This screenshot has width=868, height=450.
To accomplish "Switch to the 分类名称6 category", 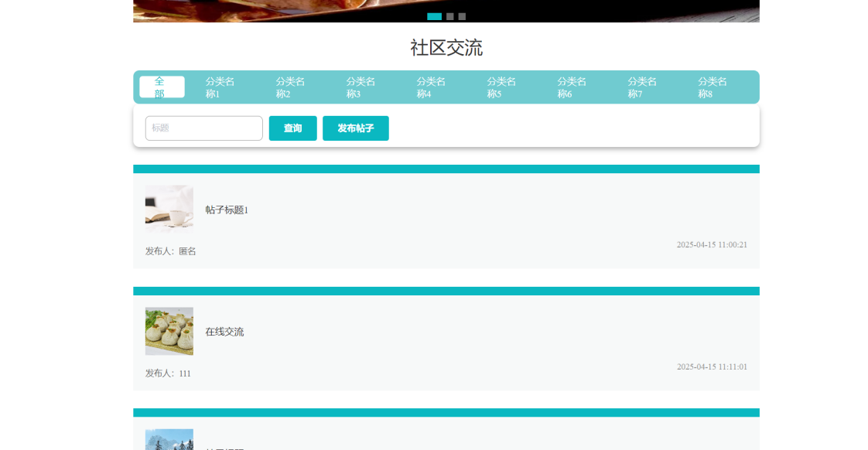I will coord(572,87).
